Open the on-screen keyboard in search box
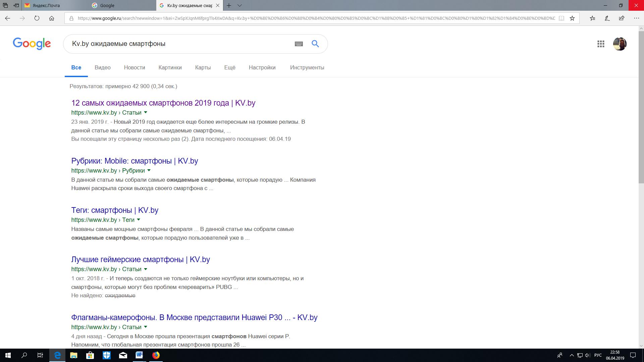This screenshot has height=362, width=644. pos(299,44)
